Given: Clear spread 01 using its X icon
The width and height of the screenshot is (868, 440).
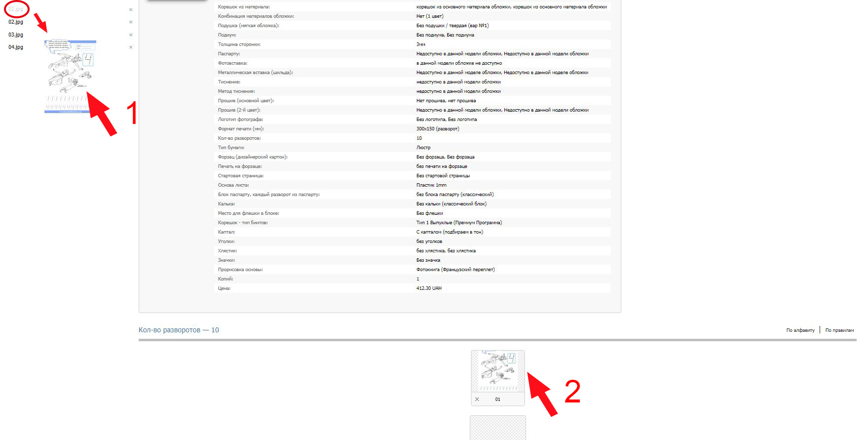Looking at the screenshot, I should click(477, 400).
